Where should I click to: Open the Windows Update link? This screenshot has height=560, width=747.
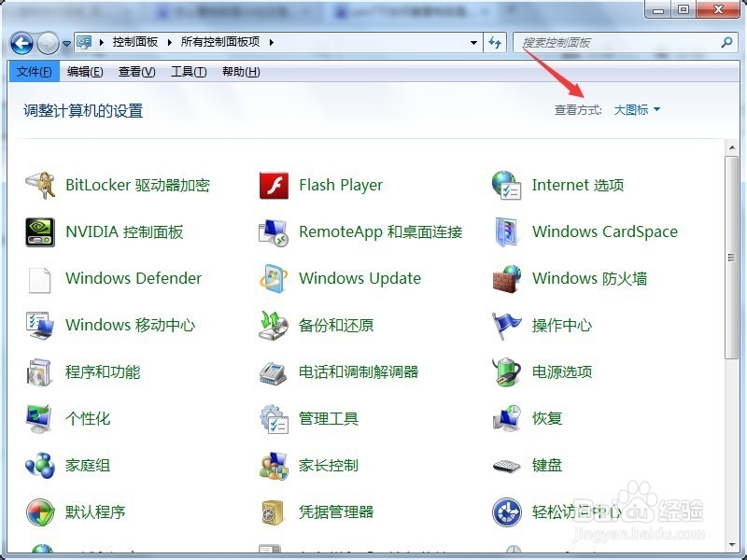click(x=359, y=278)
